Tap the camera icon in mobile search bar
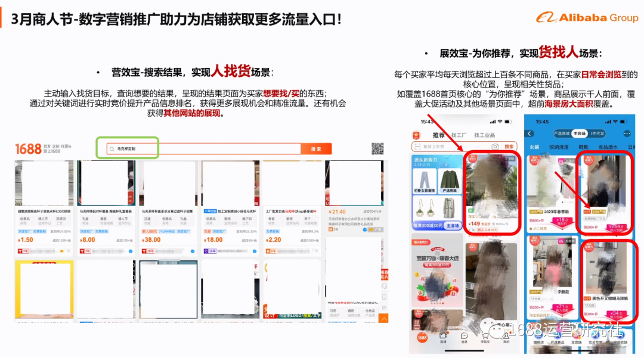Viewport: 644px width, 358px height. (x=496, y=147)
